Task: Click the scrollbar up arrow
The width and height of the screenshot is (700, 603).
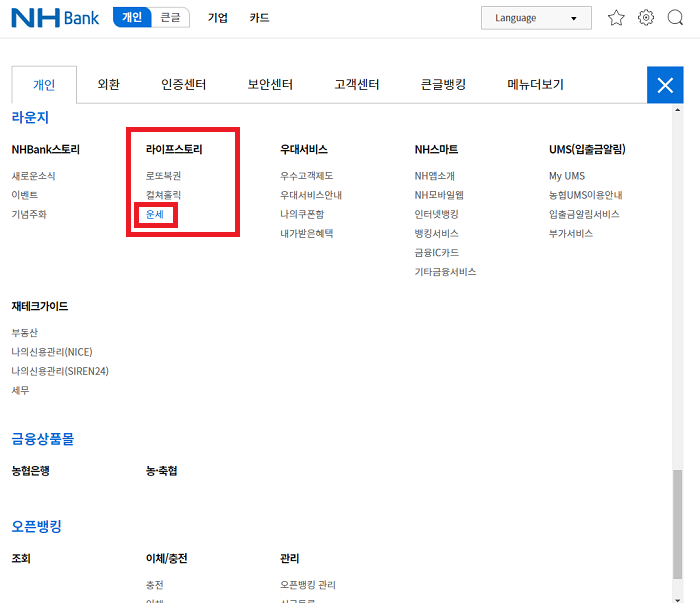Action: tap(678, 110)
